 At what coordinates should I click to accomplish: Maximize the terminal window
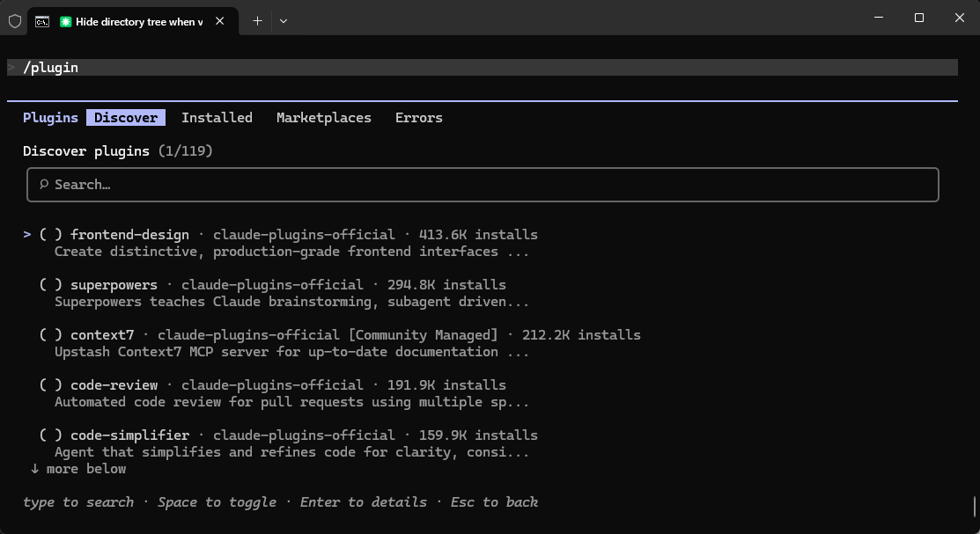click(x=918, y=18)
